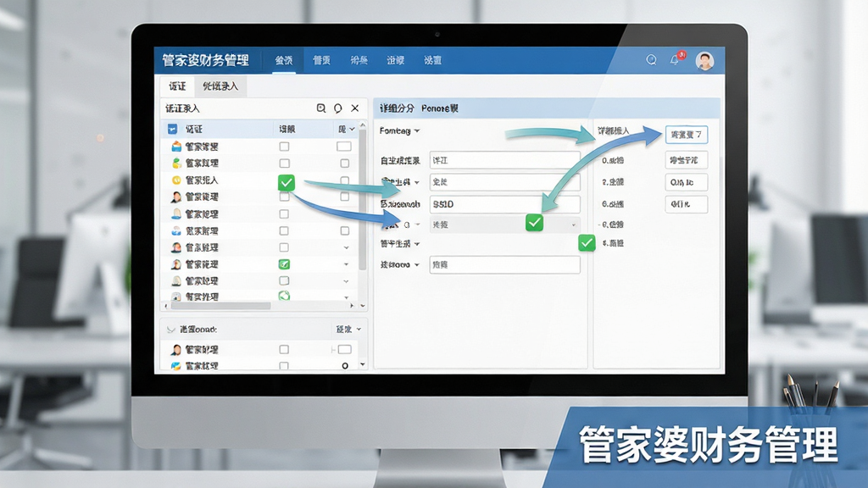Open notifications bell with red badge

click(676, 60)
